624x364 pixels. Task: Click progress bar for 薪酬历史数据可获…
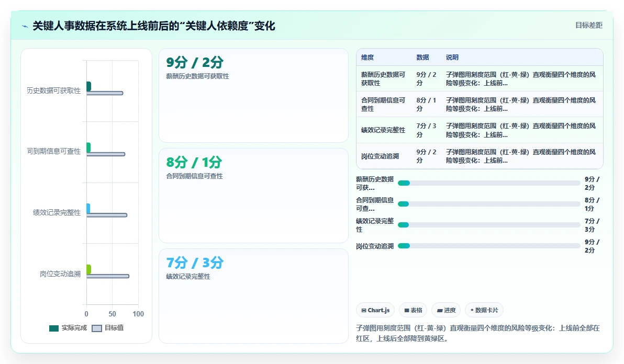pyautogui.click(x=489, y=183)
